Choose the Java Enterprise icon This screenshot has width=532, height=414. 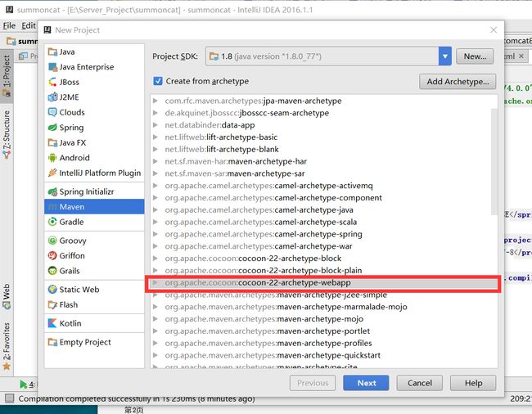(52, 67)
